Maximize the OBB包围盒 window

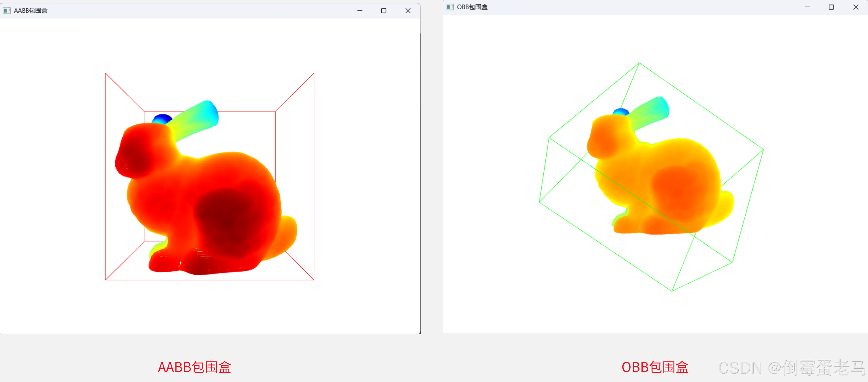pos(831,7)
